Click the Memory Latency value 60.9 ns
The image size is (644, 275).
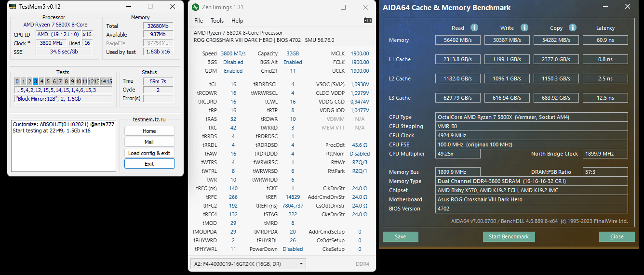[605, 40]
